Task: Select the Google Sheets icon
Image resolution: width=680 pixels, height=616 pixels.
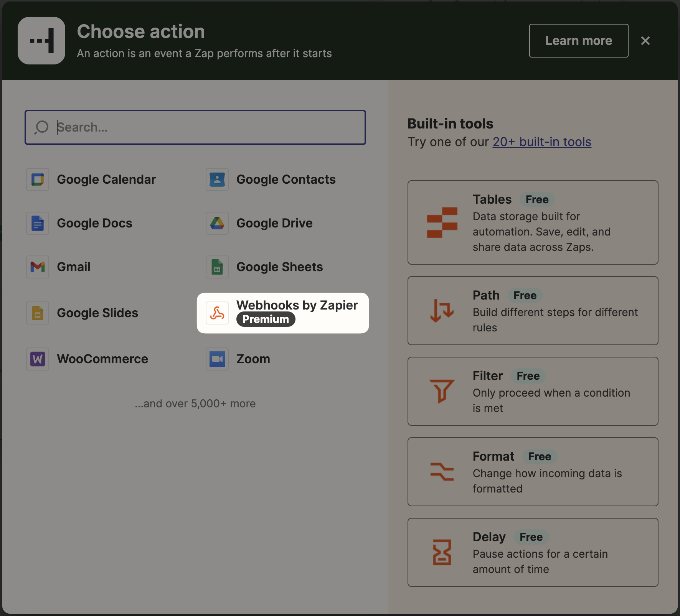Action: pos(217,267)
